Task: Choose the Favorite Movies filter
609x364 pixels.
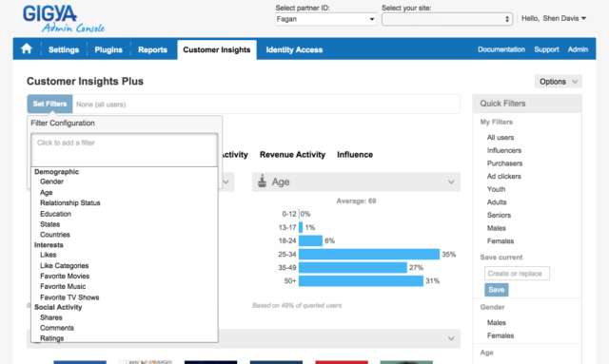Action: tap(65, 277)
